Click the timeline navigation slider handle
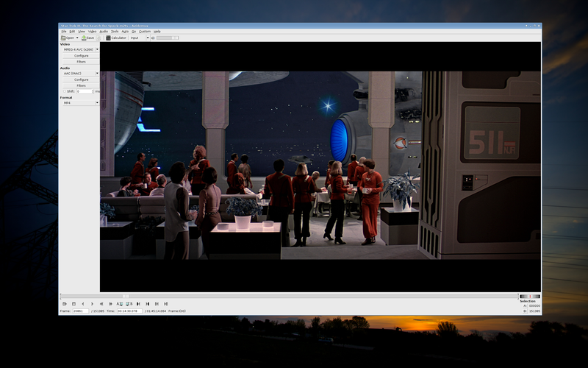Image resolution: width=588 pixels, height=368 pixels. tap(126, 297)
